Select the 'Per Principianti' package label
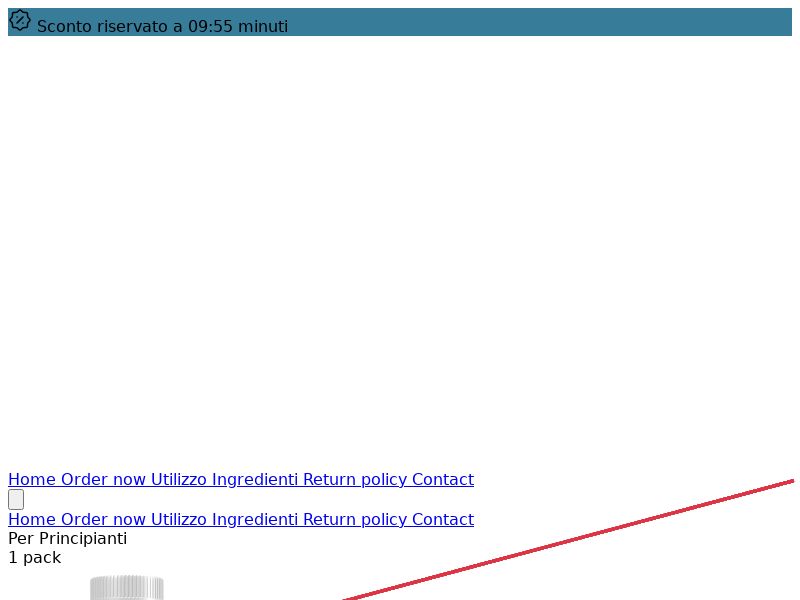 pyautogui.click(x=67, y=539)
